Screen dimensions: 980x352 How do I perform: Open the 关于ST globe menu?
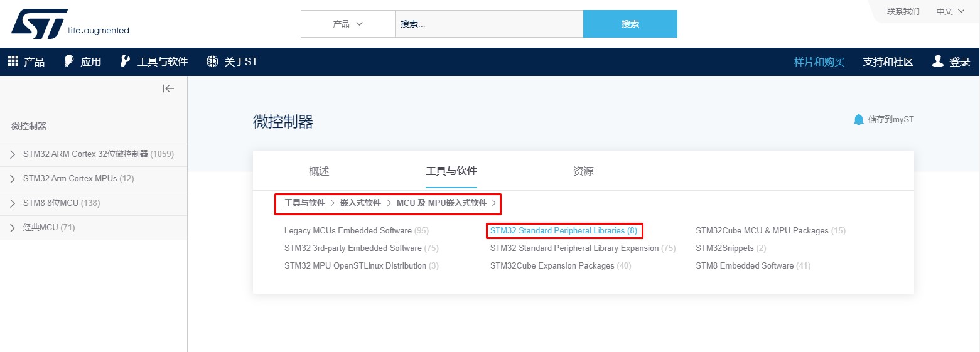click(212, 61)
